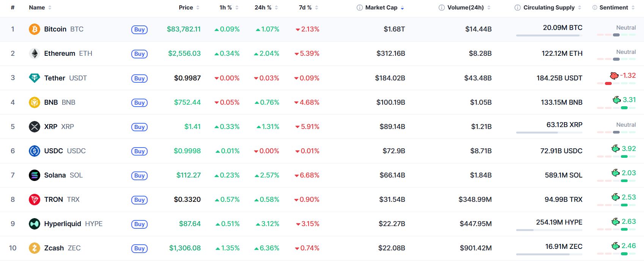Screen dimensions: 644x261
Task: Sort by Circulating Supply column
Action: 552,8
